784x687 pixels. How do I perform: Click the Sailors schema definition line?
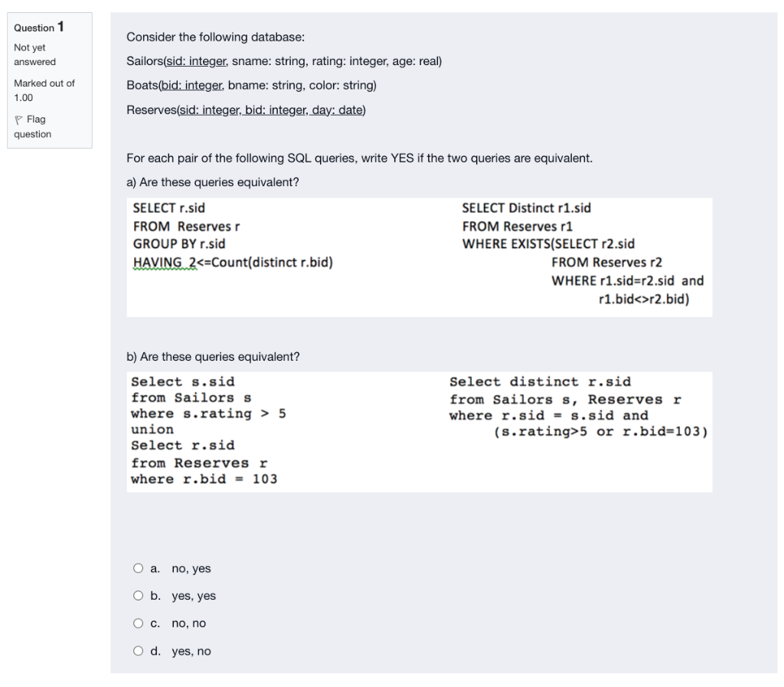pyautogui.click(x=284, y=61)
